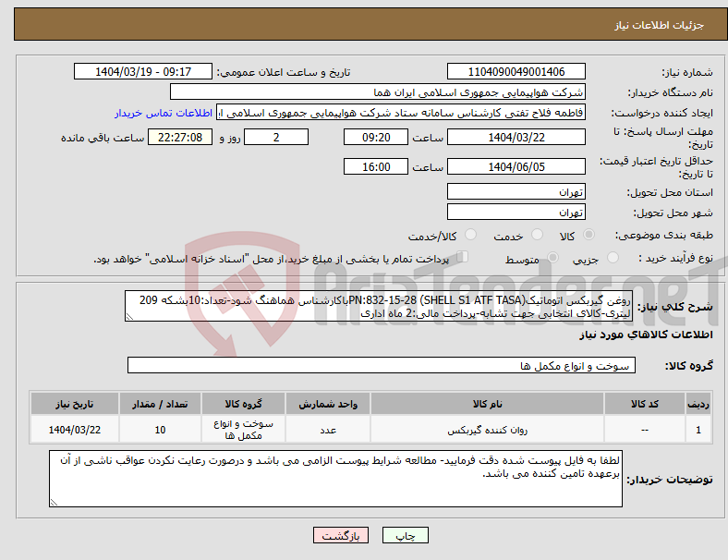Image resolution: width=728 pixels, height=560 pixels.
Task: Click the بازگشت back button
Action: click(341, 535)
